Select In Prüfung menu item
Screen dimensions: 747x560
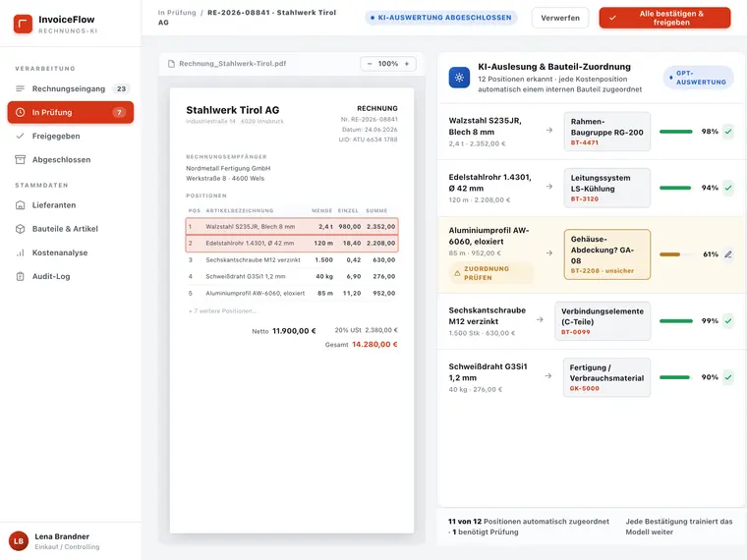pos(71,112)
